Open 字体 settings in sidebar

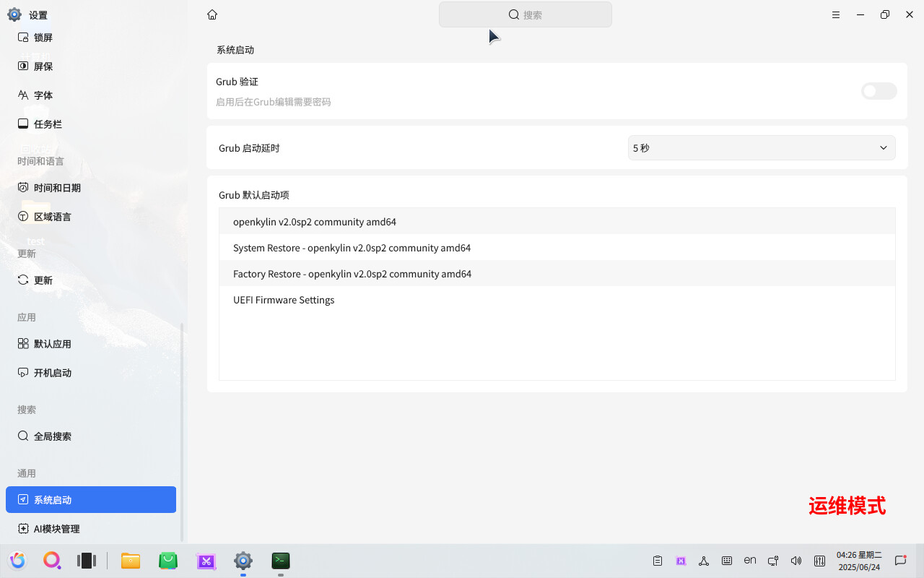click(91, 95)
